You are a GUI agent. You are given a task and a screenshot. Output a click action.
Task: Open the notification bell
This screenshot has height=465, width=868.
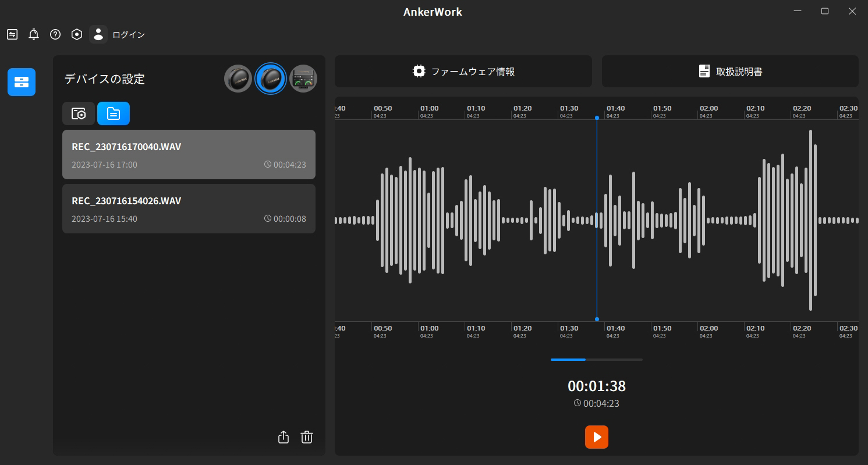(x=34, y=34)
